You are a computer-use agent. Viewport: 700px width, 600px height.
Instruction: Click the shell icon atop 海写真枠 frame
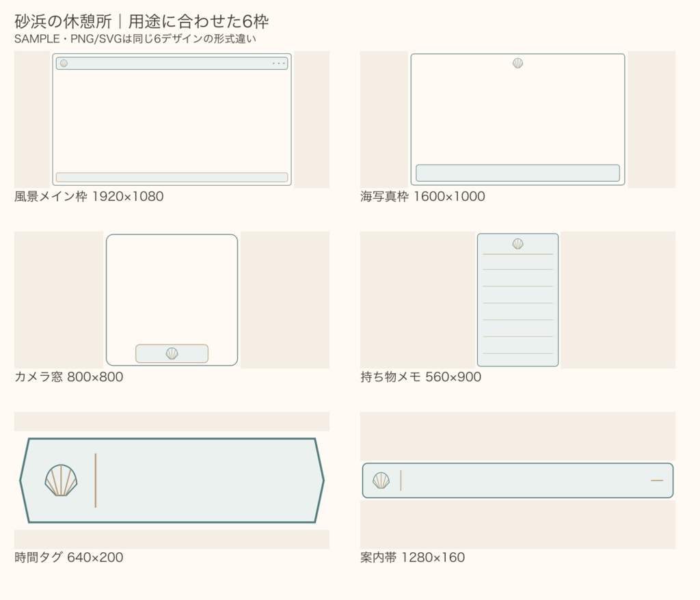click(x=518, y=63)
